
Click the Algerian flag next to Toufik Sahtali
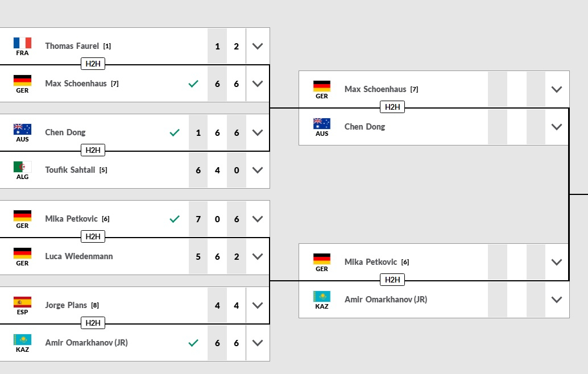tap(23, 167)
